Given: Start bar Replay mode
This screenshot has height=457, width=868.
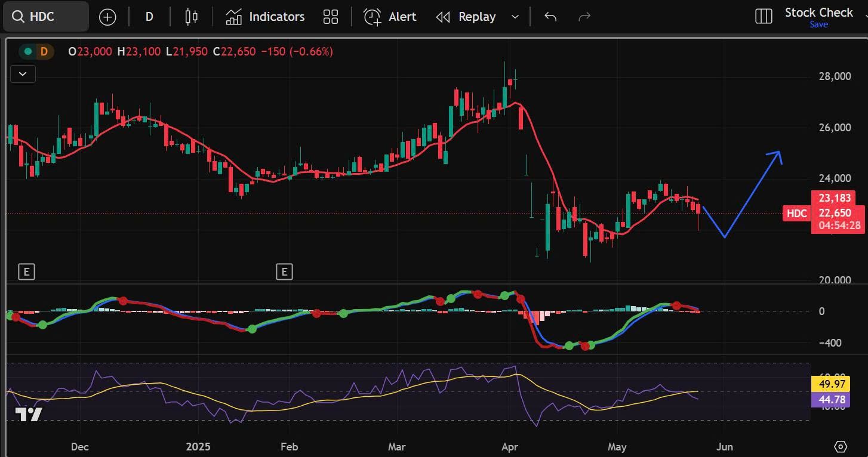Looking at the screenshot, I should click(466, 17).
